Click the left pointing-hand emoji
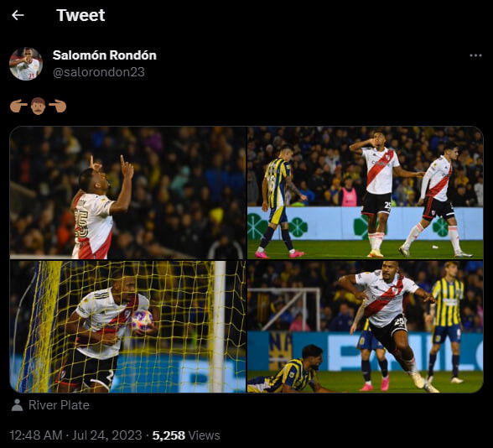The width and height of the screenshot is (493, 448). point(18,106)
